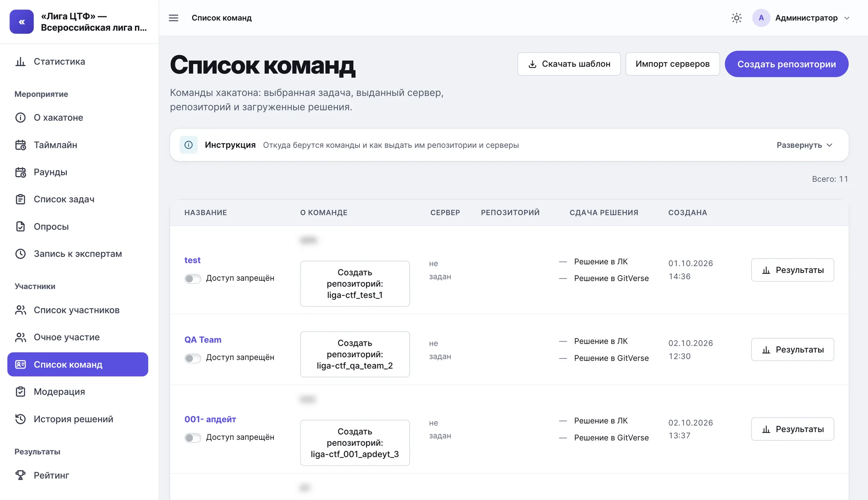
Task: Download the template via Скачать шаблон
Action: click(x=569, y=64)
